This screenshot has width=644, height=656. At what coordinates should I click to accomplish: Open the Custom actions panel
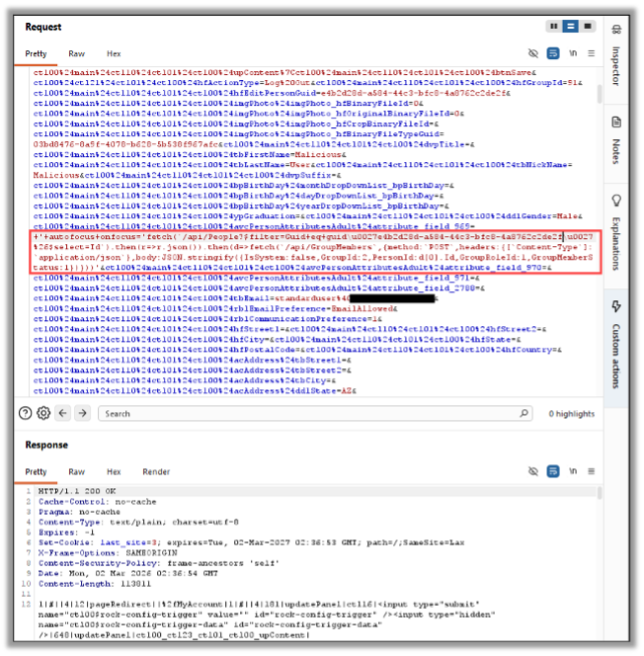pyautogui.click(x=616, y=345)
